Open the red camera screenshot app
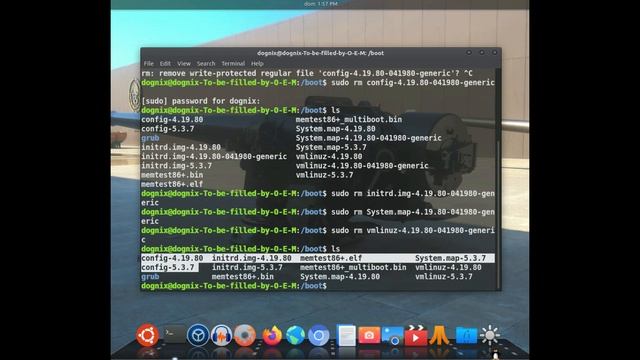The width and height of the screenshot is (640, 360). 369,335
